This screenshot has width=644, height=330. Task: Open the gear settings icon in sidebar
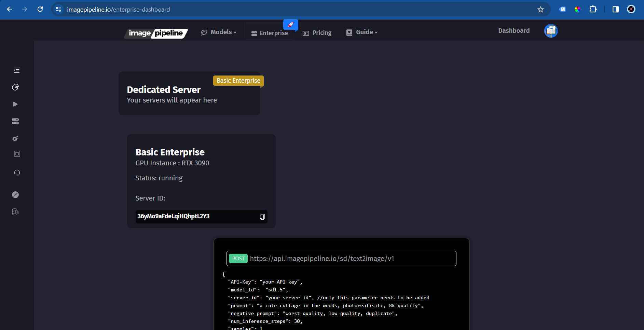[x=15, y=138]
